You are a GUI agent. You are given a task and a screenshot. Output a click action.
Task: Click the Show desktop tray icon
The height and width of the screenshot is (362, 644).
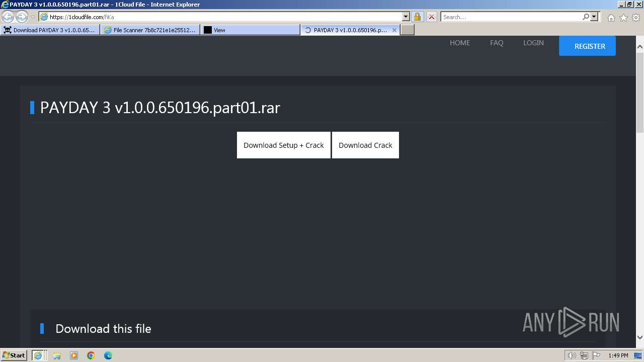click(x=638, y=355)
